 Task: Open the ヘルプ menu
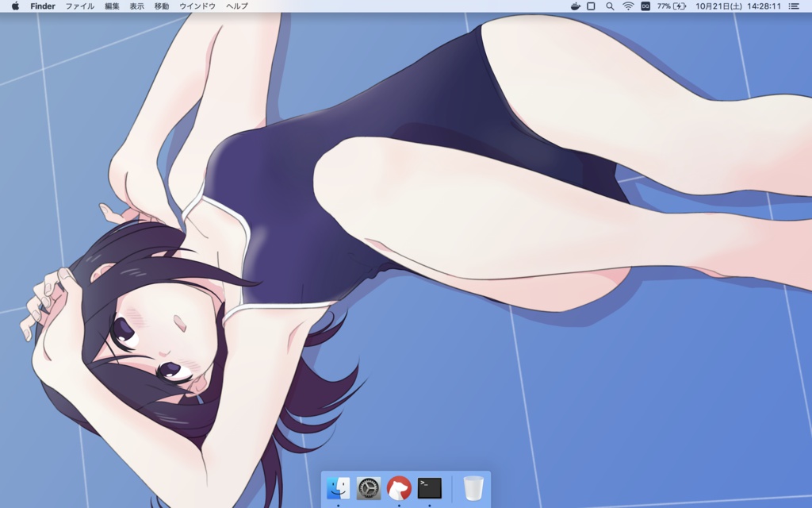click(x=236, y=6)
